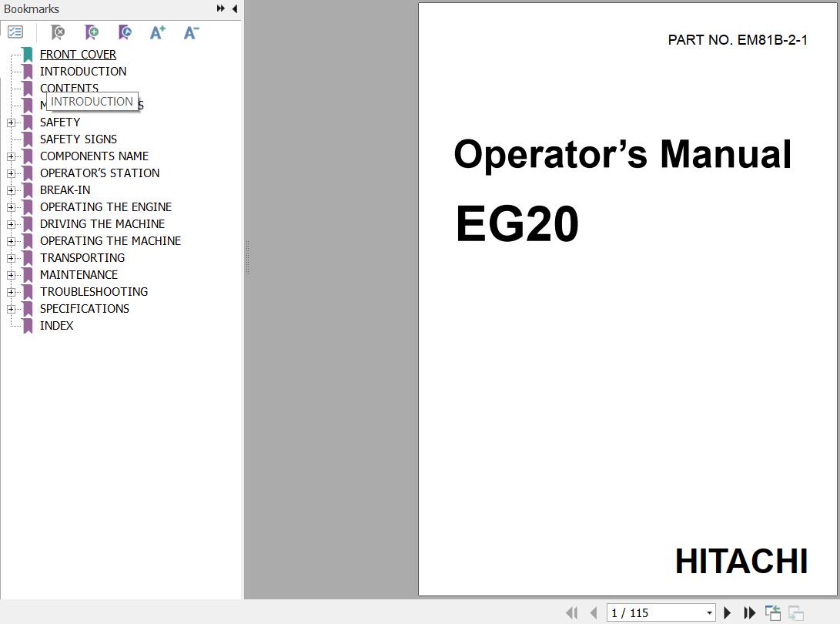This screenshot has width=840, height=624.
Task: Go to the SAFETY bookmark
Action: (60, 122)
